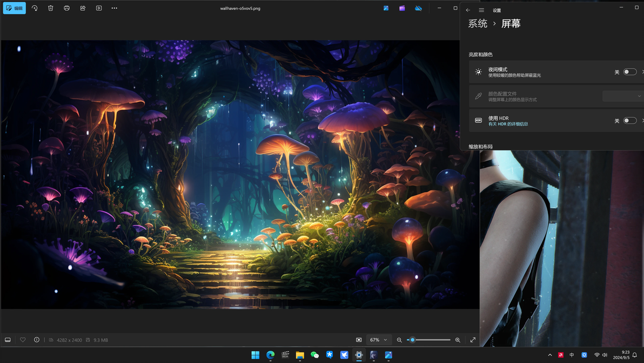Image resolution: width=644 pixels, height=363 pixels.
Task: Open the 67% zoom level dropdown
Action: [x=378, y=340]
